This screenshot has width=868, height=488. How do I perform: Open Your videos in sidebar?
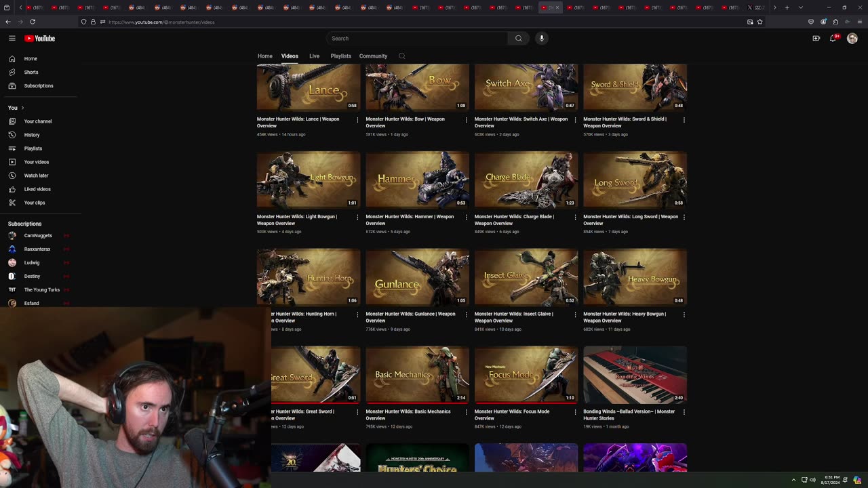(41, 162)
